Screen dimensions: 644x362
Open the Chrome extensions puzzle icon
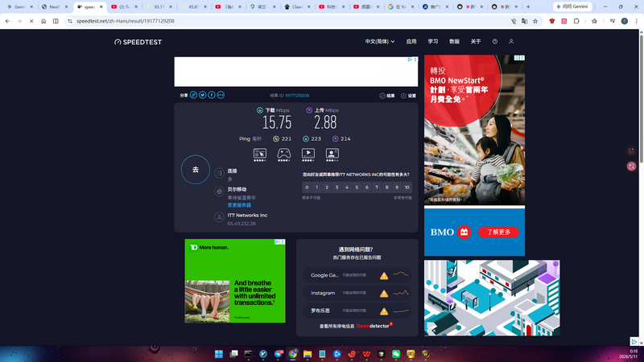576,21
